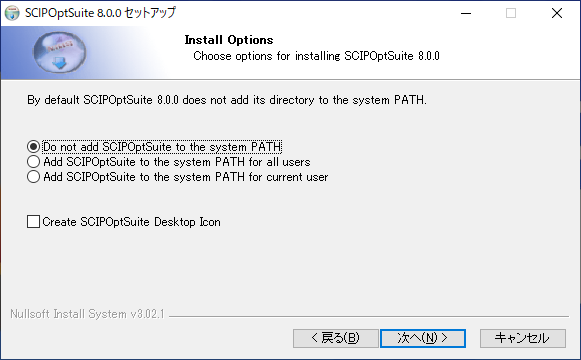Image resolution: width=581 pixels, height=360 pixels.
Task: Click the 'Create SCIPOptSuite Desktop Icon' label
Action: 132,222
